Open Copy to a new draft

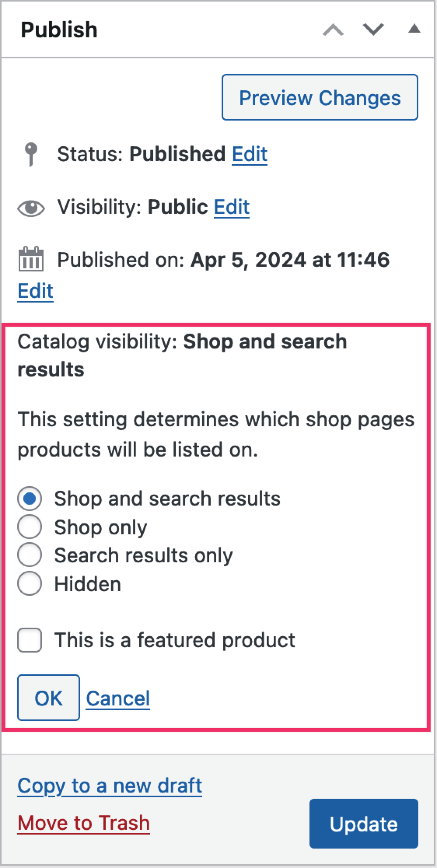(110, 785)
